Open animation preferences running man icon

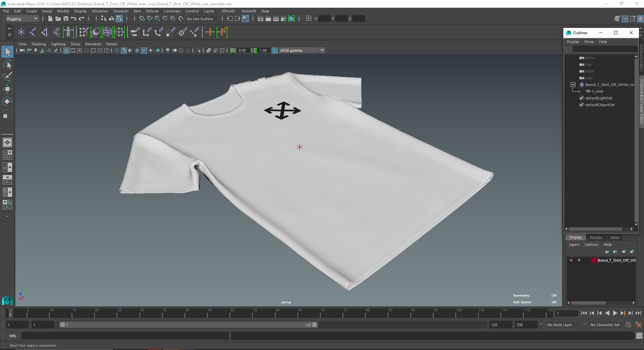(x=638, y=325)
